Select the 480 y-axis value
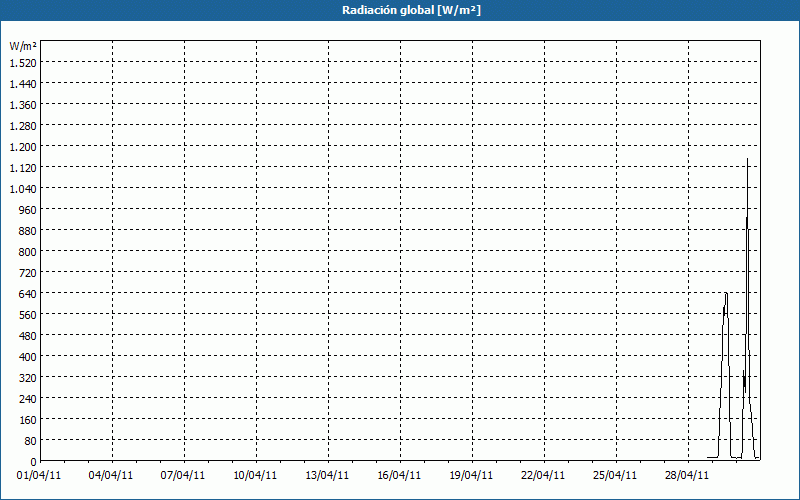The image size is (800, 500). (28, 336)
